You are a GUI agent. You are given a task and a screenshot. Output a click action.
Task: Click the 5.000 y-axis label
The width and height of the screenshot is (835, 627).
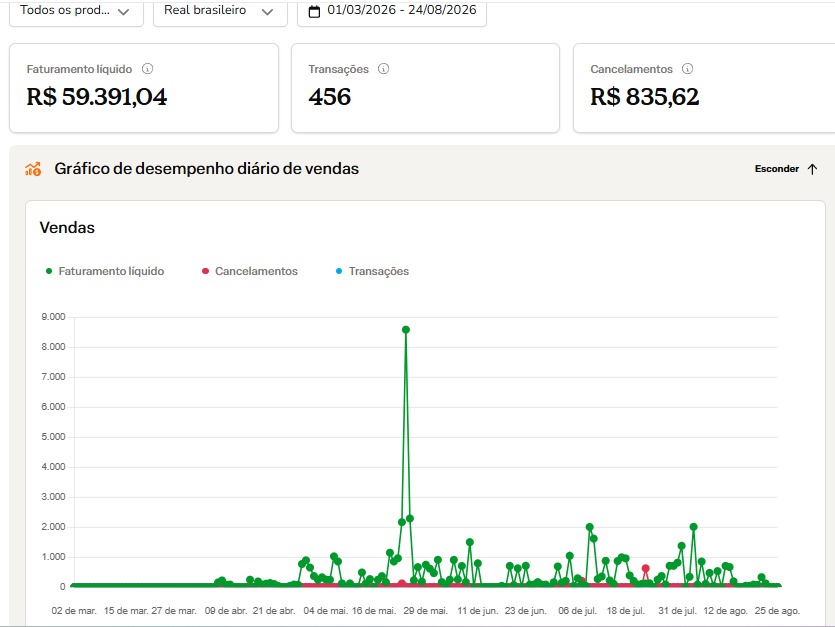53,437
